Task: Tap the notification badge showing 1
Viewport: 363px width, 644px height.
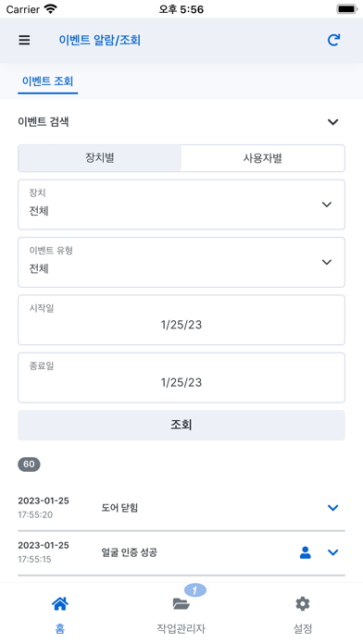Action: tap(194, 590)
